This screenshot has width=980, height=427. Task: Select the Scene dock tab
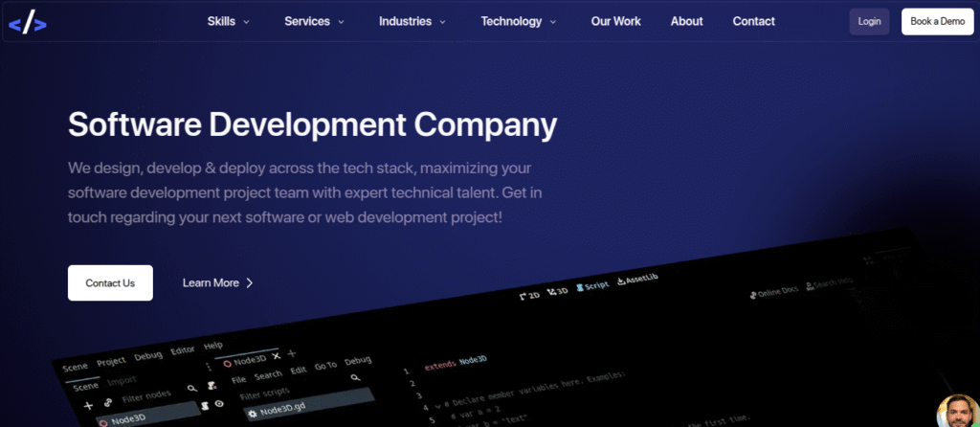[x=85, y=387]
